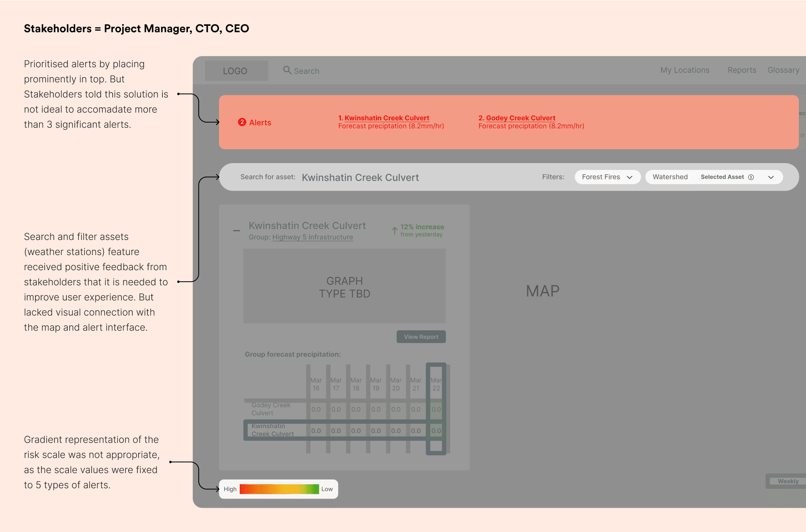The width and height of the screenshot is (806, 532).
Task: Select the Watershed filter option
Action: pyautogui.click(x=670, y=177)
